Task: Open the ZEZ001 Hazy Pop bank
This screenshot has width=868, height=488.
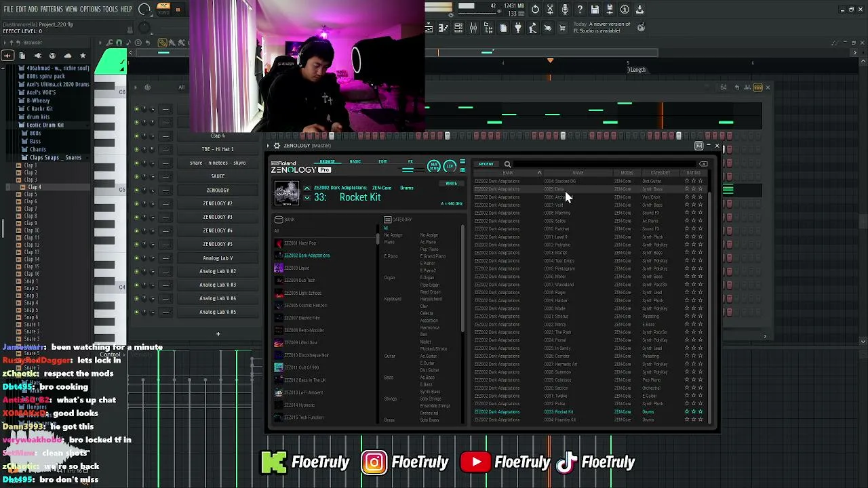Action: pos(300,243)
